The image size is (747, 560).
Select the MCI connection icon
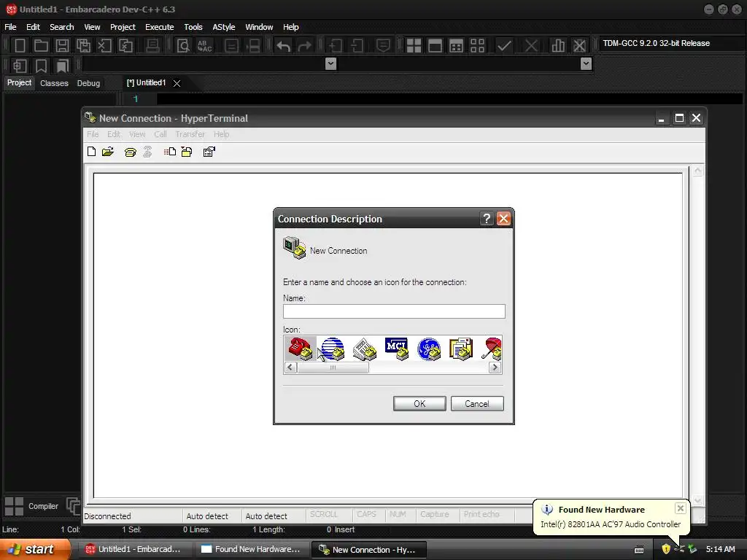(x=396, y=349)
